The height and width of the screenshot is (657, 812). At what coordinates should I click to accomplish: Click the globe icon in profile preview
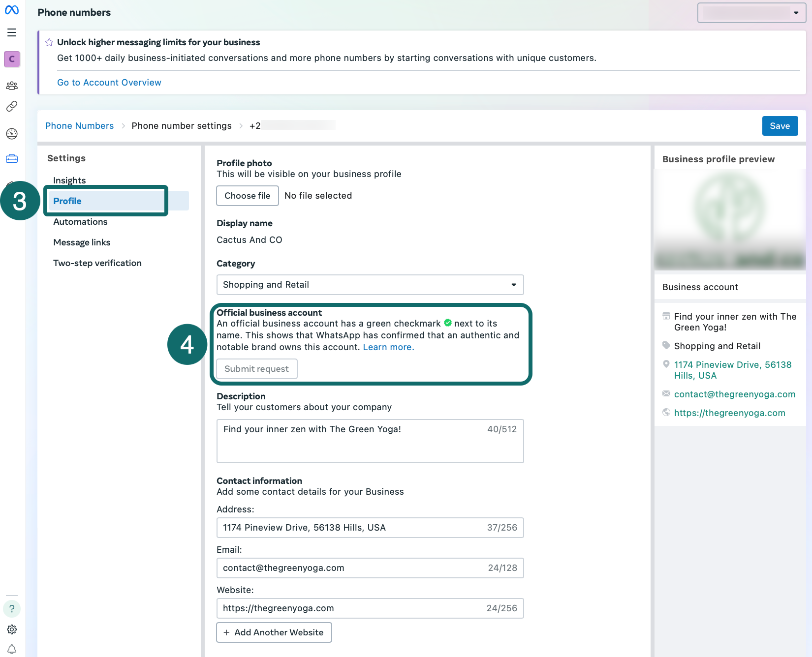666,412
